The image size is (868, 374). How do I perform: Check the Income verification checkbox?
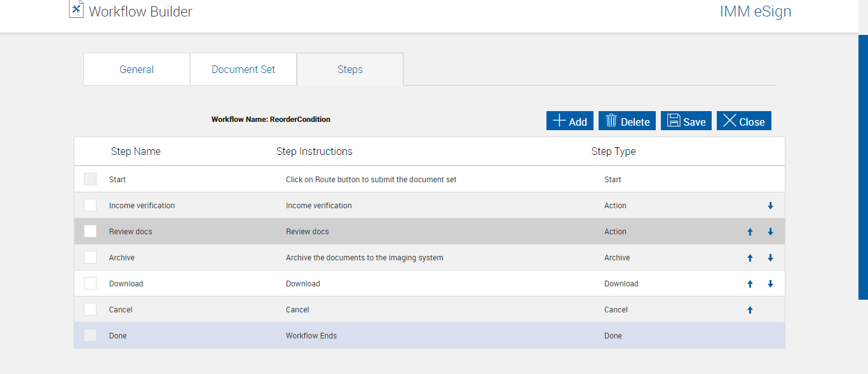click(x=90, y=205)
